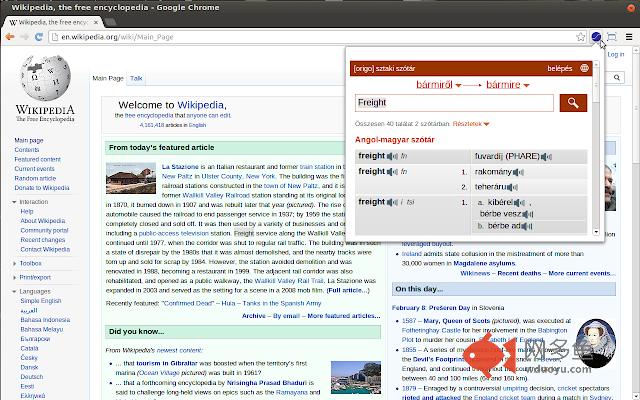Viewport: 640px width, 400px height.
Task: Expand the 'Részletek' details dropdown
Action: pos(472,123)
